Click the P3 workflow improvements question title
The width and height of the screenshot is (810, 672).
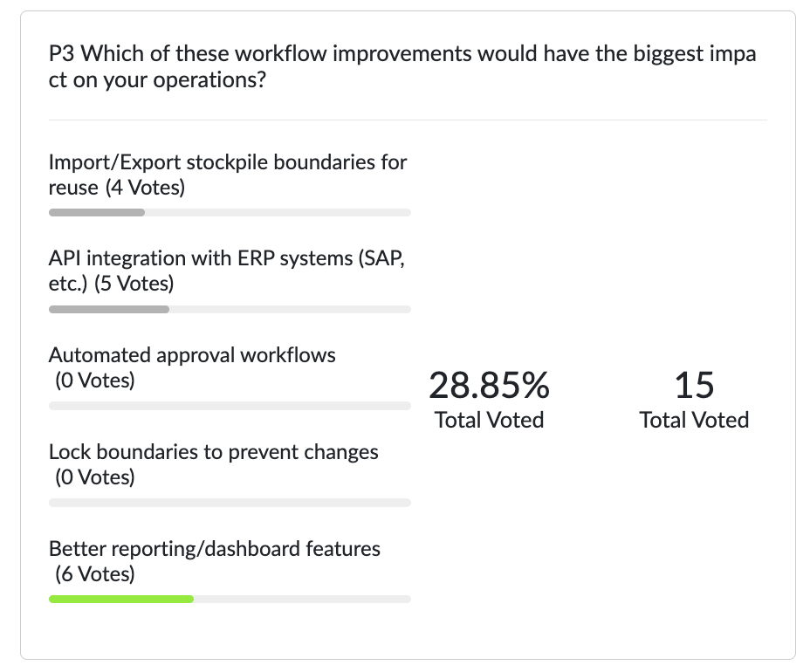coord(402,66)
